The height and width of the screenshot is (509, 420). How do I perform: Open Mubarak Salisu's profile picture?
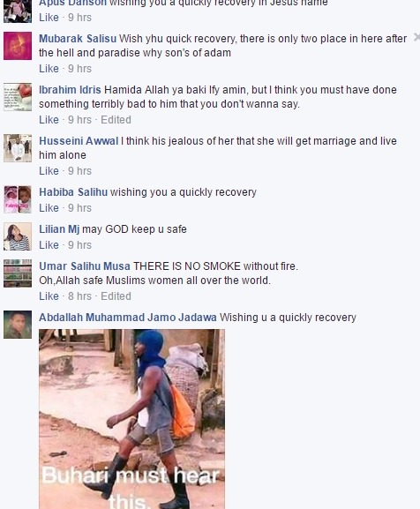click(18, 46)
